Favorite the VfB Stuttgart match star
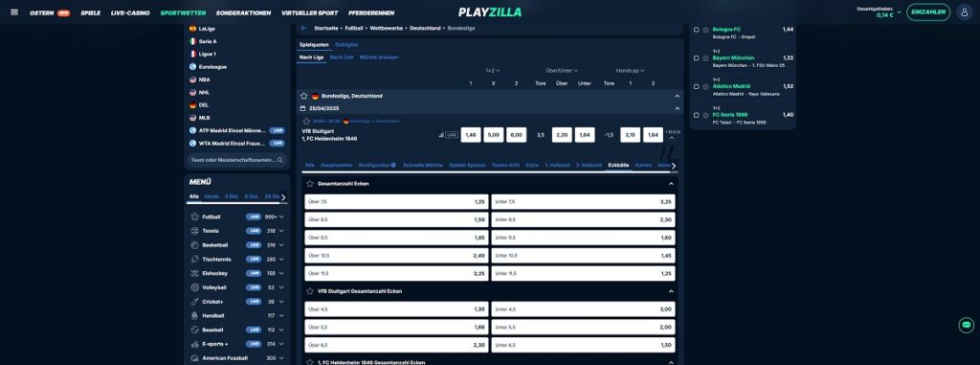980x365 pixels. click(x=306, y=121)
